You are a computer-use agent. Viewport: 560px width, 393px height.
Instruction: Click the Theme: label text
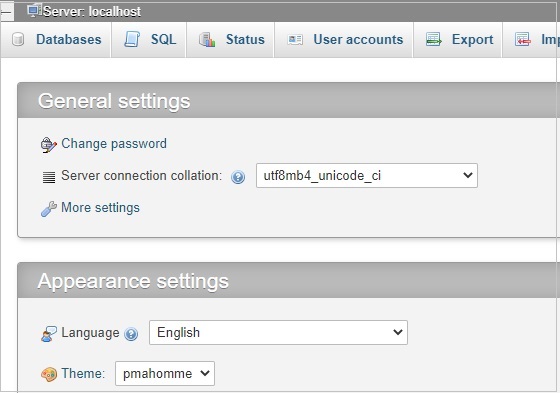83,373
